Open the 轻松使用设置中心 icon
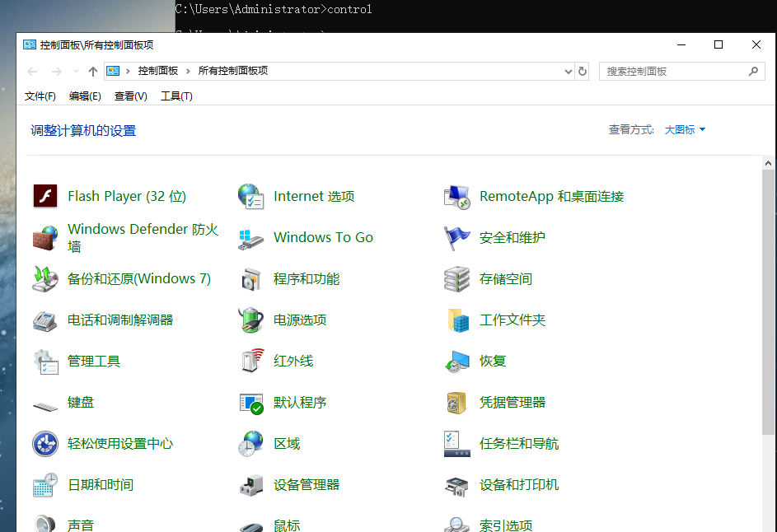The height and width of the screenshot is (532, 777). (x=45, y=444)
